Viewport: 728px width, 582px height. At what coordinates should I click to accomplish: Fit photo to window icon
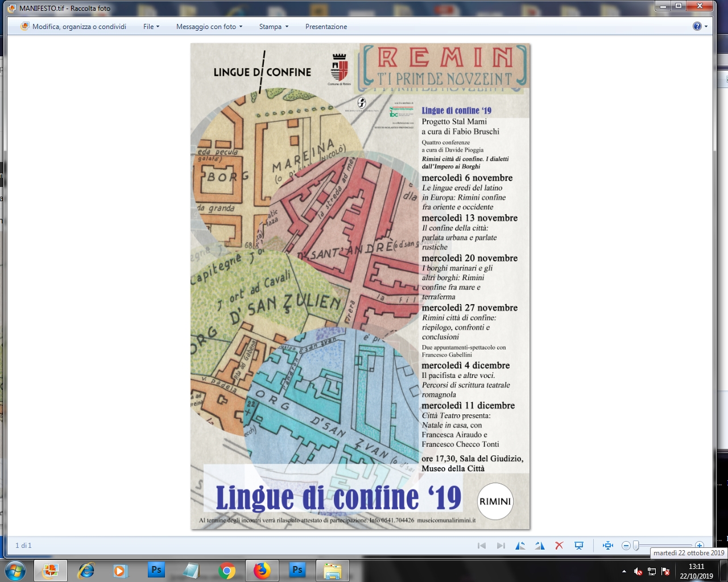[608, 546]
